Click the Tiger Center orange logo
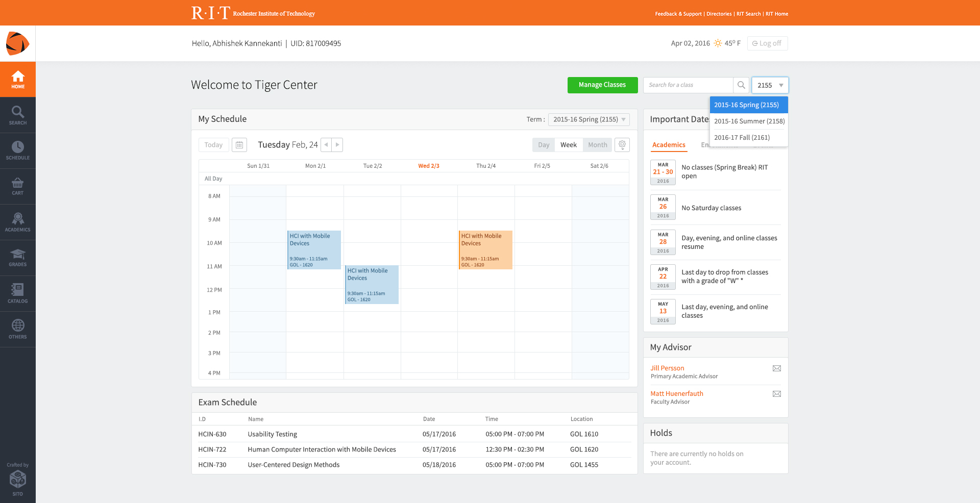980x503 pixels. 17,43
